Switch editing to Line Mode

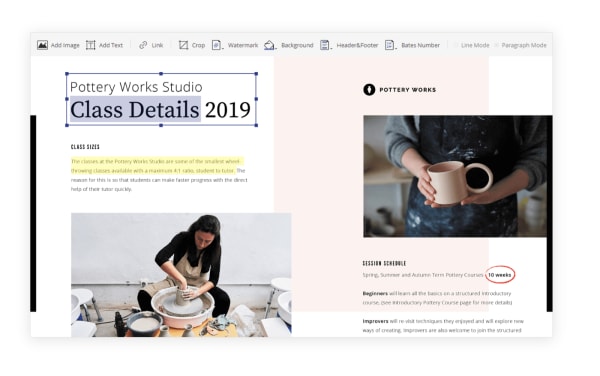471,45
